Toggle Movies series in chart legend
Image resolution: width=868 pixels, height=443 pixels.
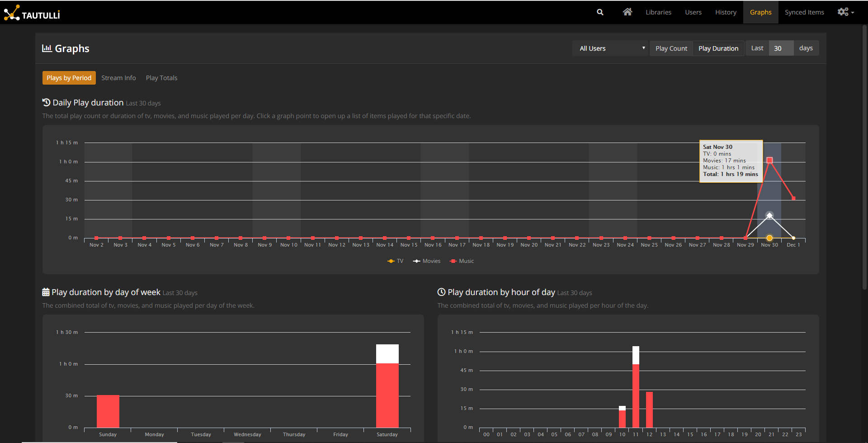click(427, 261)
